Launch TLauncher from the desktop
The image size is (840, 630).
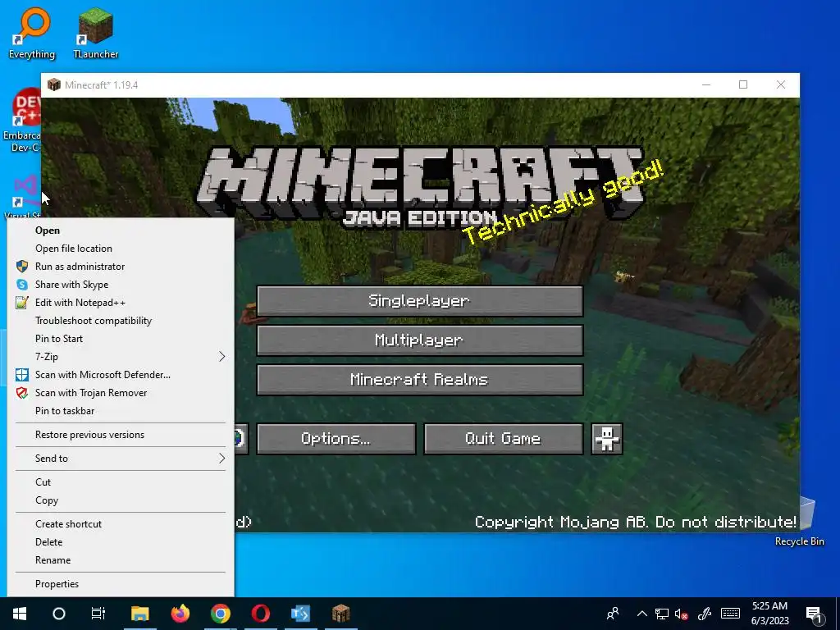tap(95, 33)
